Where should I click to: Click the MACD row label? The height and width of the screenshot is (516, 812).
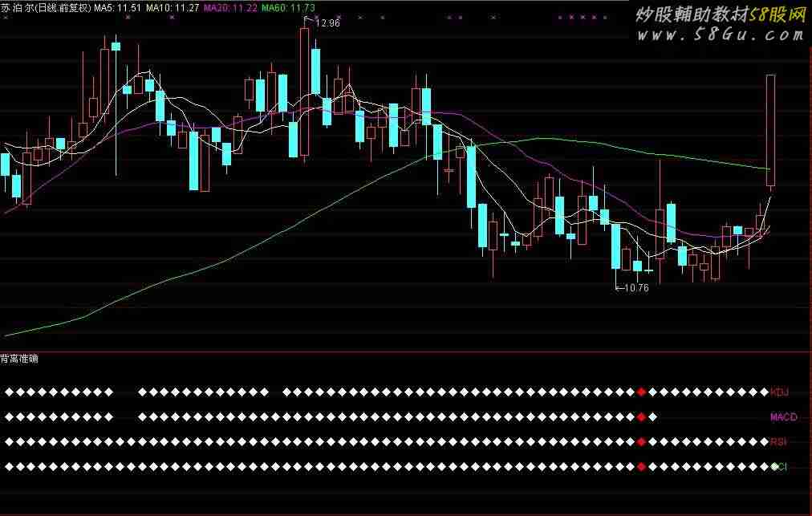point(784,417)
